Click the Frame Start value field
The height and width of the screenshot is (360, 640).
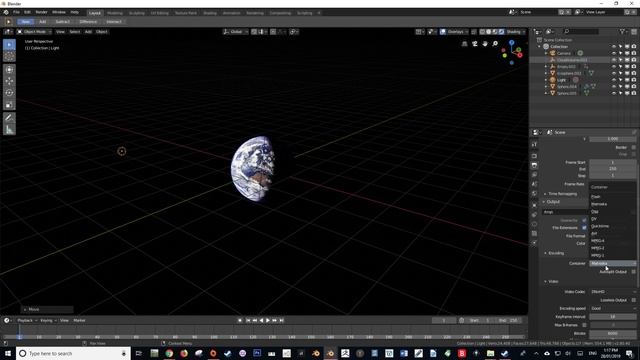pyautogui.click(x=613, y=162)
